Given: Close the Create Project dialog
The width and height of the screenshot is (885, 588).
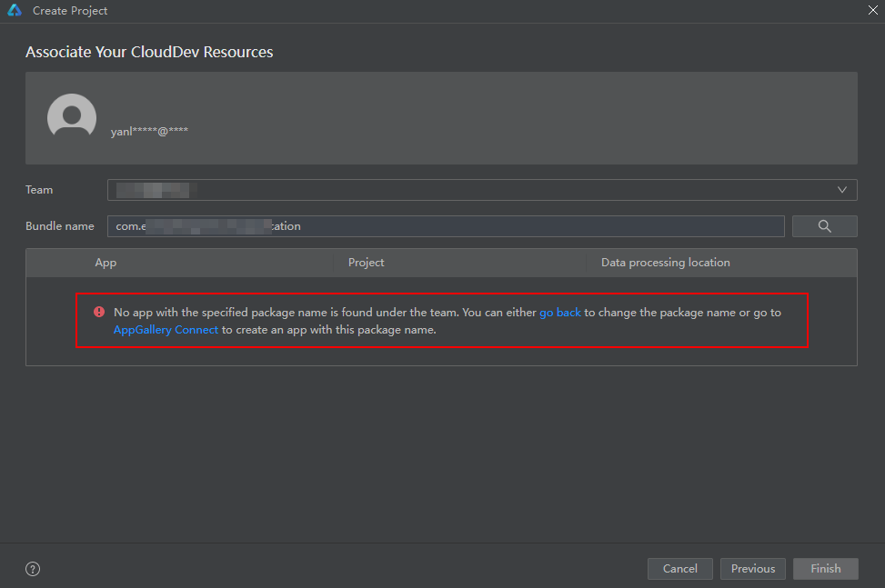Looking at the screenshot, I should (x=871, y=10).
